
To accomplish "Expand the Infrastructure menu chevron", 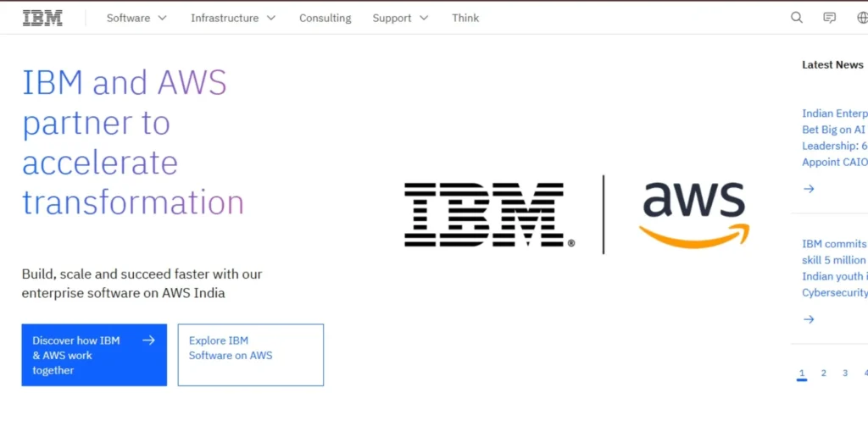I will point(270,18).
